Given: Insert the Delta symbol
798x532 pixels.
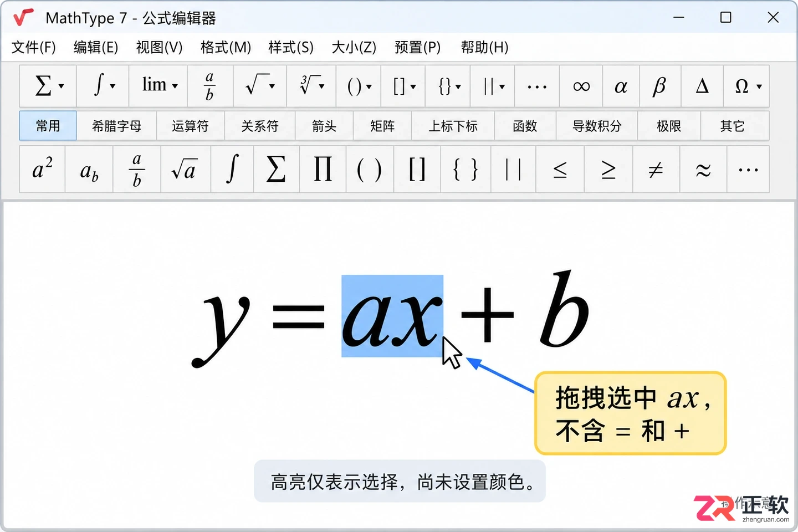Looking at the screenshot, I should click(x=702, y=86).
